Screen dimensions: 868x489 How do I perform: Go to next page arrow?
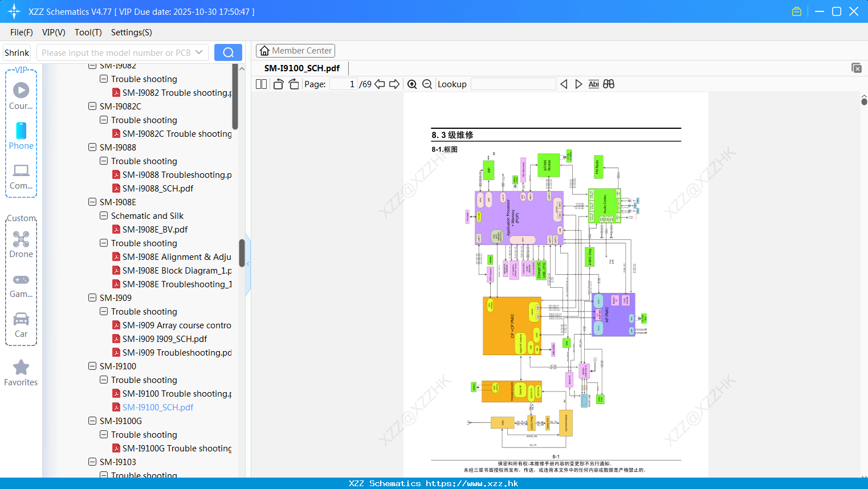pos(394,84)
